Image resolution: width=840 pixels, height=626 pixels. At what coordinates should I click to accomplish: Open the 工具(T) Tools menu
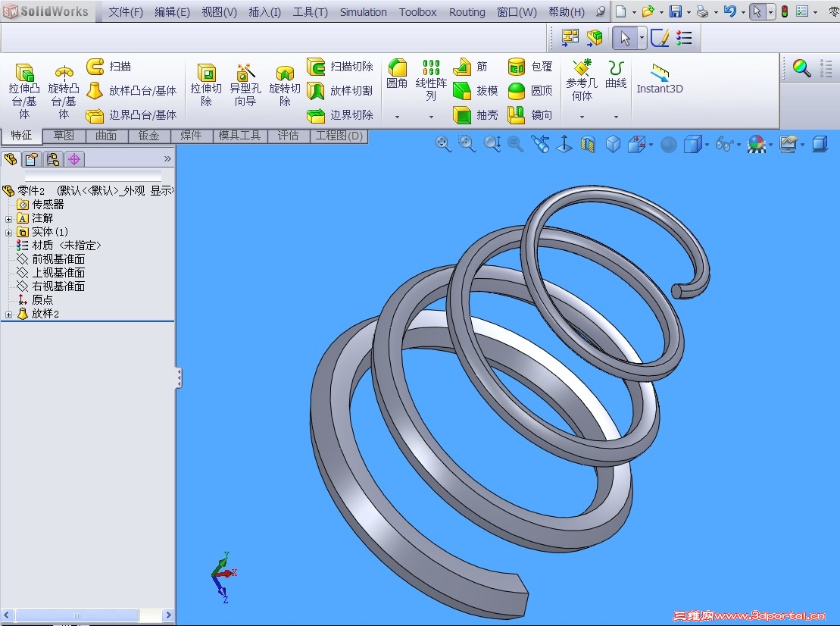click(311, 12)
